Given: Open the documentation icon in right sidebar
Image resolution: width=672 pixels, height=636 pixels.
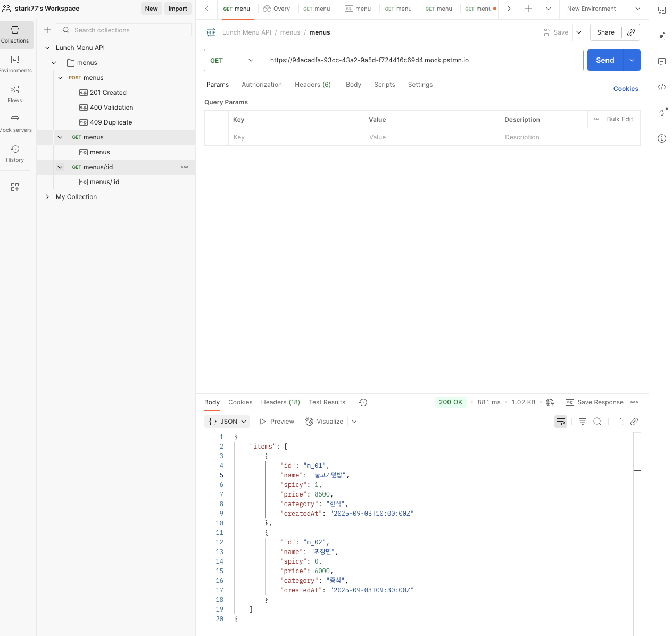Looking at the screenshot, I should click(662, 36).
